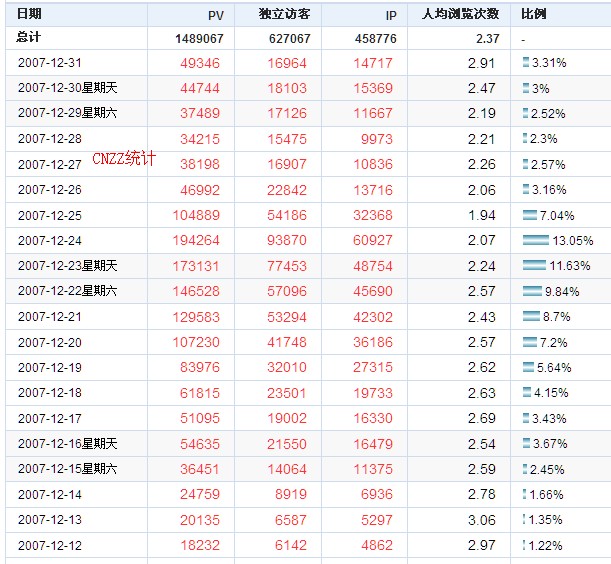611x564 pixels.
Task: Select the 独立访客 column header
Action: (x=284, y=14)
